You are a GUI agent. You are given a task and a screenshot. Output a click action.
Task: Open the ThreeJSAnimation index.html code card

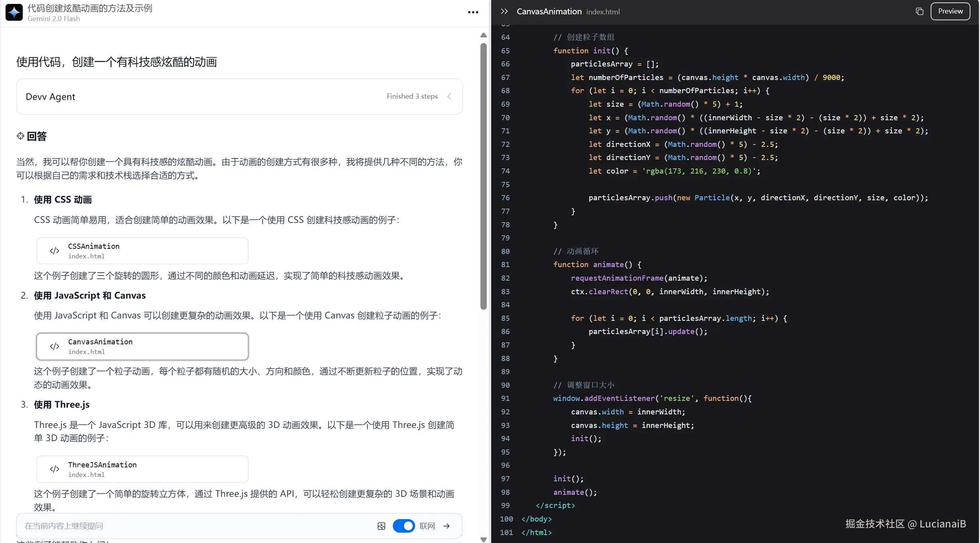click(x=142, y=469)
